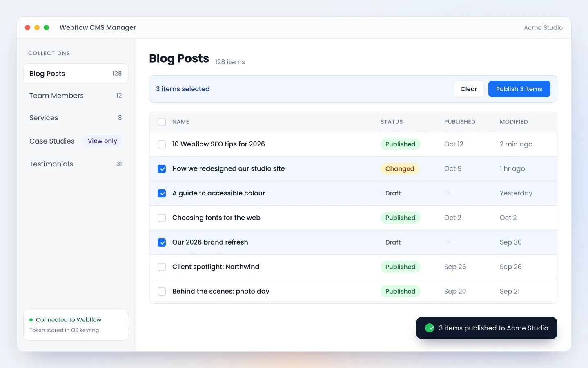The width and height of the screenshot is (588, 368).
Task: Sort by the STATUS column header
Action: (x=392, y=122)
